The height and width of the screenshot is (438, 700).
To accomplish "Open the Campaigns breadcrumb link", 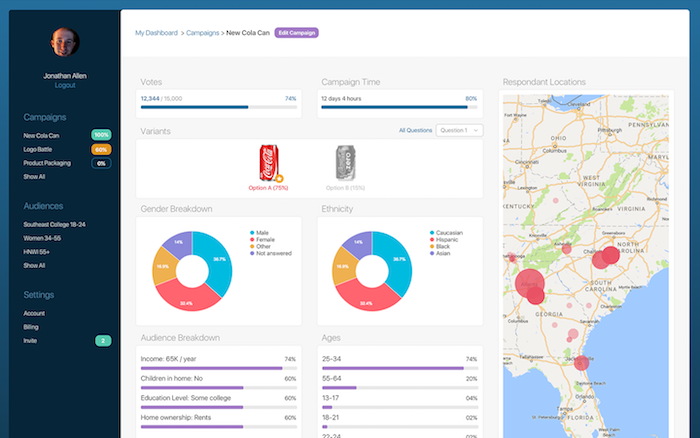I will [205, 33].
